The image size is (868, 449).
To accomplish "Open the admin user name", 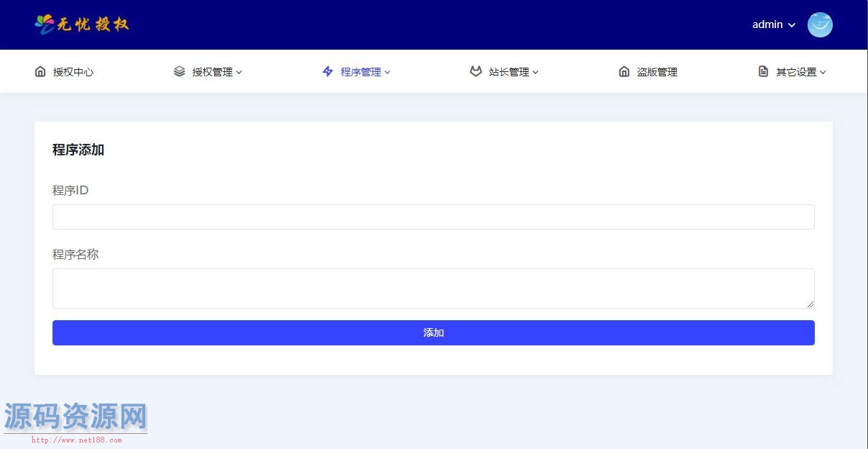I will pos(767,24).
